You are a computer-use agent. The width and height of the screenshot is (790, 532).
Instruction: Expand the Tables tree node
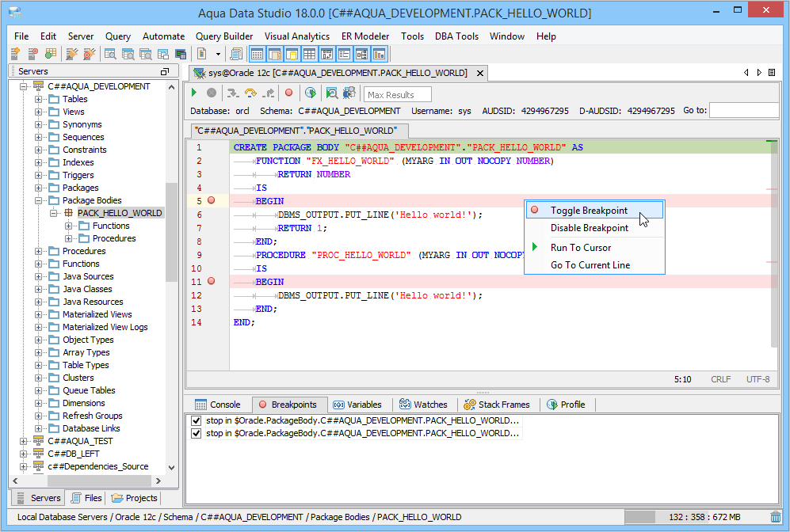pyautogui.click(x=39, y=99)
